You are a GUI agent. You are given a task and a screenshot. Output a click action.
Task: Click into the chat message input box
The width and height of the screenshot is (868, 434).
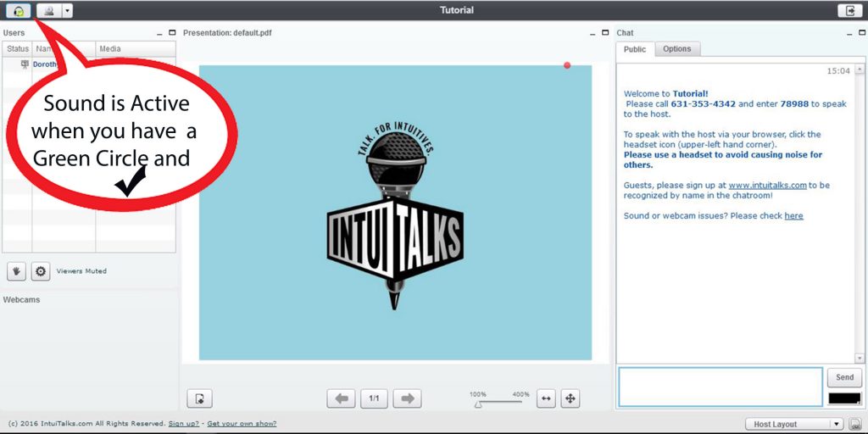click(721, 387)
